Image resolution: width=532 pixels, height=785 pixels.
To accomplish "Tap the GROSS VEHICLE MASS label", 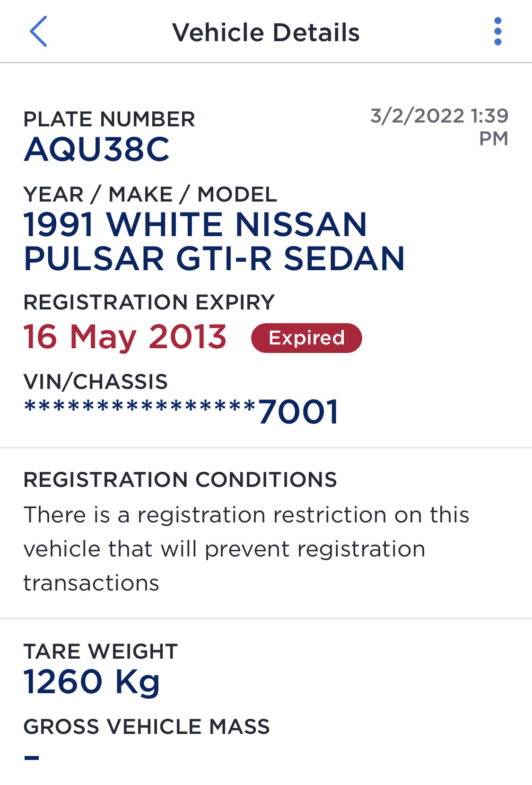I will point(147,727).
